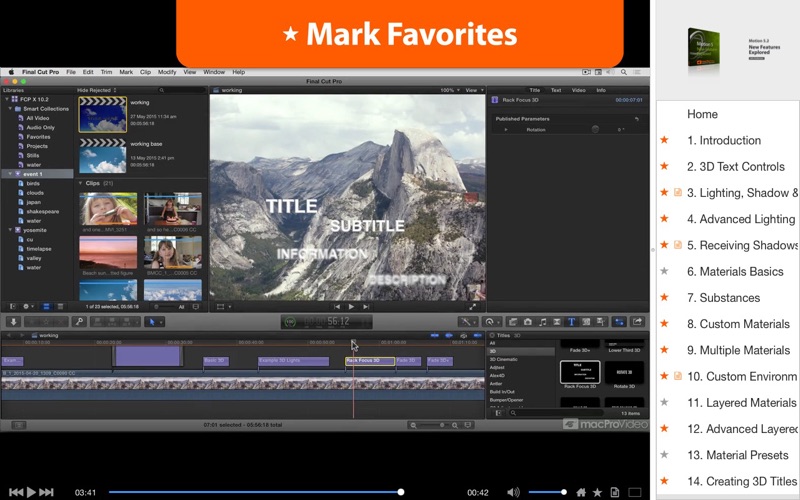Open chapter 12 Advanced Layered lesson
The width and height of the screenshot is (800, 500).
[x=742, y=429]
